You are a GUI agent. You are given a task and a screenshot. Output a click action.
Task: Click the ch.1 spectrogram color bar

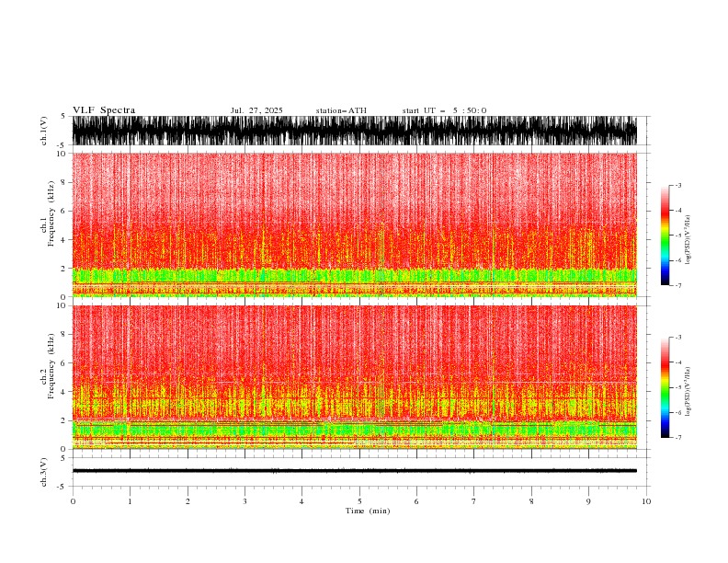click(665, 236)
